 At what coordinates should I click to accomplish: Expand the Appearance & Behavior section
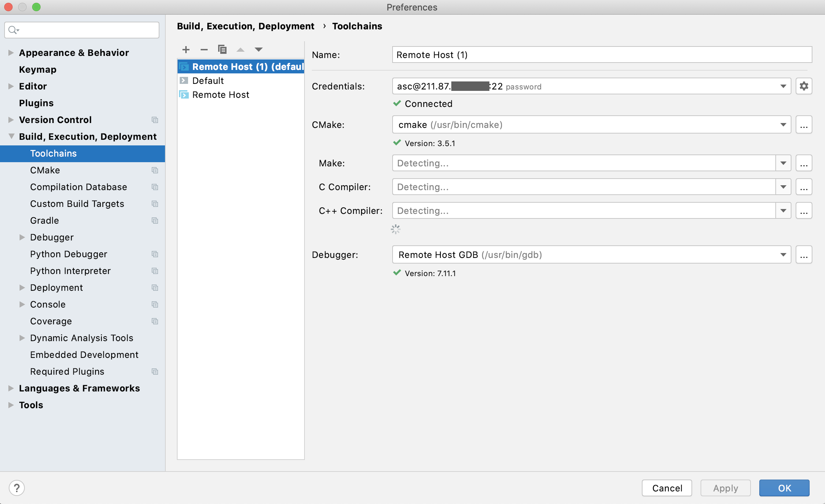point(11,53)
